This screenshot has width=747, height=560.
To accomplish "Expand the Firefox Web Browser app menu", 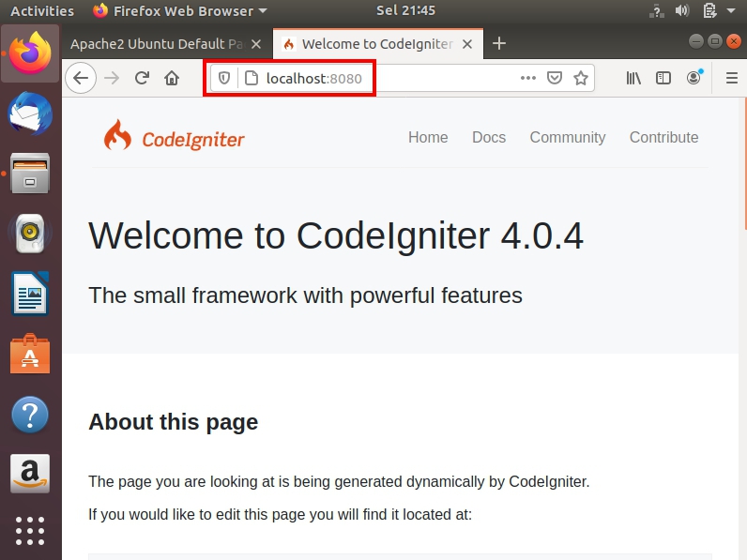I will tap(180, 10).
